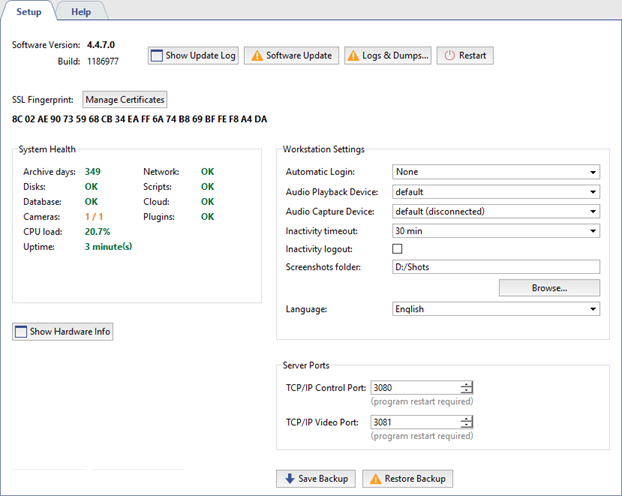622x496 pixels.
Task: Change the Inactivity timeout dropdown
Action: point(495,230)
